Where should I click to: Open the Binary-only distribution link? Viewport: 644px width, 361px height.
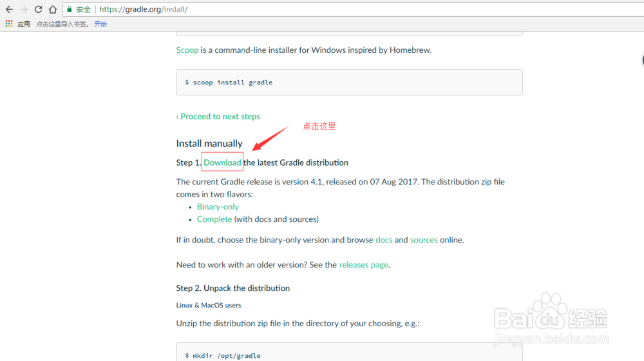(x=218, y=207)
